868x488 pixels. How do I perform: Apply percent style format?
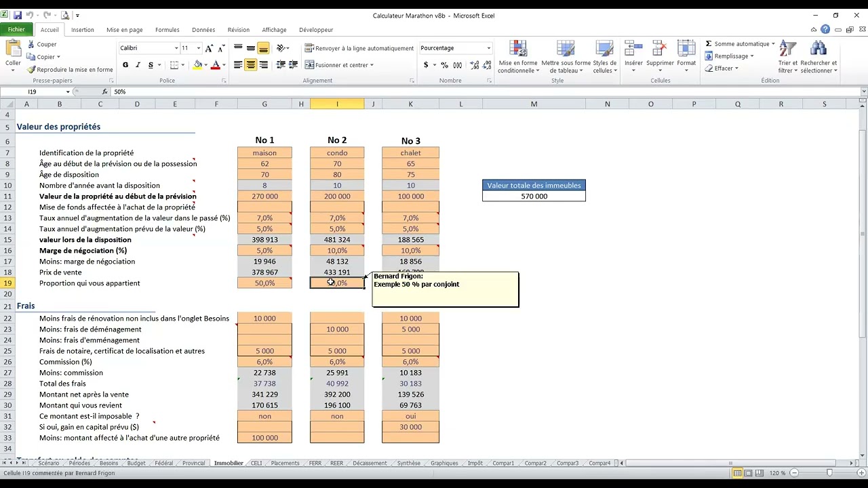coord(444,65)
